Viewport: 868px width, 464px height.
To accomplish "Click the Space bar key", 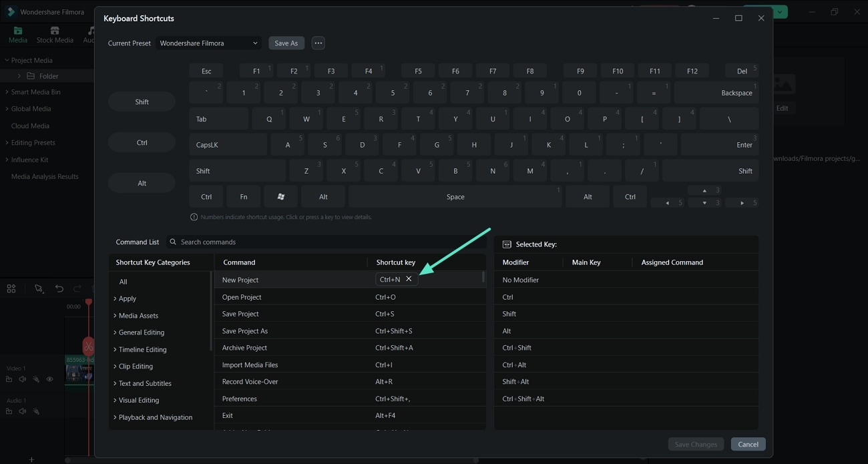I will tap(455, 197).
